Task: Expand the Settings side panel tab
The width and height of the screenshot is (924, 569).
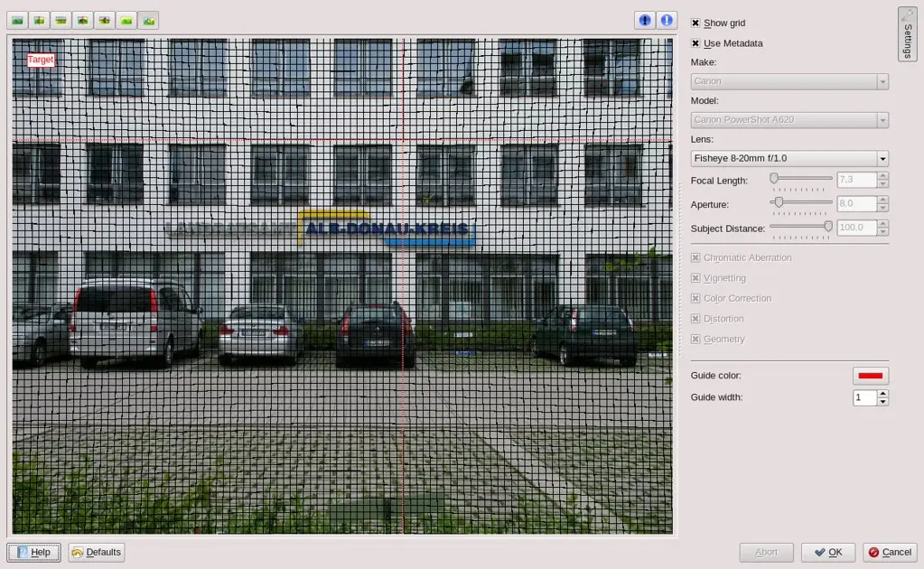Action: tap(907, 34)
